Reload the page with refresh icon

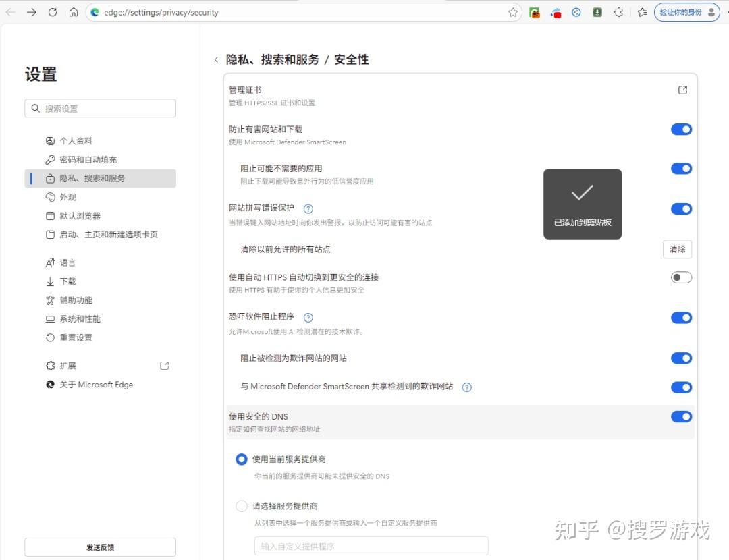tap(53, 13)
